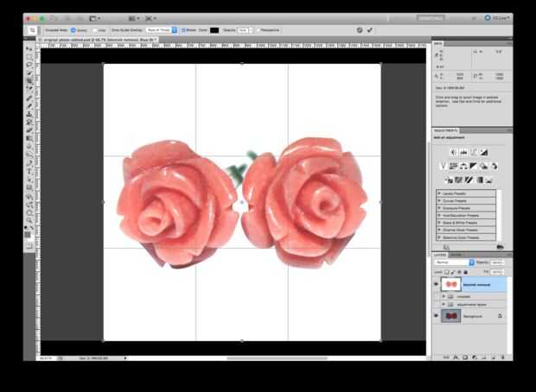Toggle lock transparent pixels in Layers panel

tap(447, 272)
